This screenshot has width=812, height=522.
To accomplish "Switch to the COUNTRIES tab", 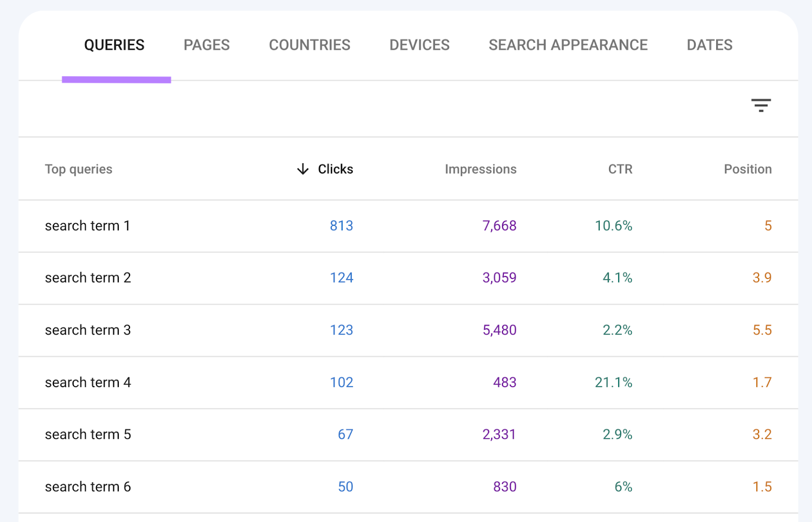I will tap(310, 45).
